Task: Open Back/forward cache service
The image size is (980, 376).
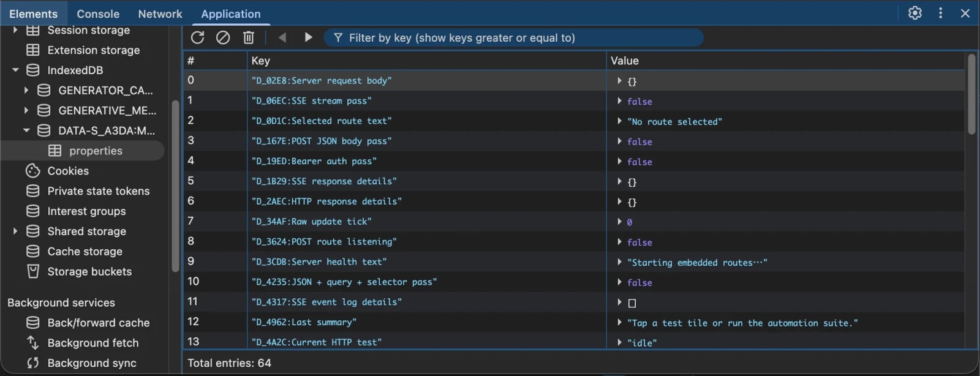Action: (x=99, y=323)
